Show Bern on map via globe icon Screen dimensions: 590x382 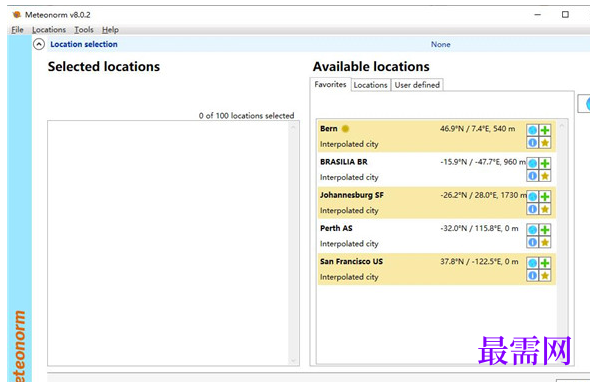532,130
